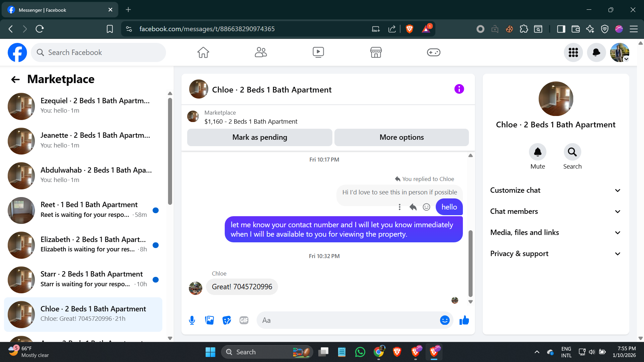Click the Aa message input field
The width and height of the screenshot is (644, 362).
(x=349, y=320)
